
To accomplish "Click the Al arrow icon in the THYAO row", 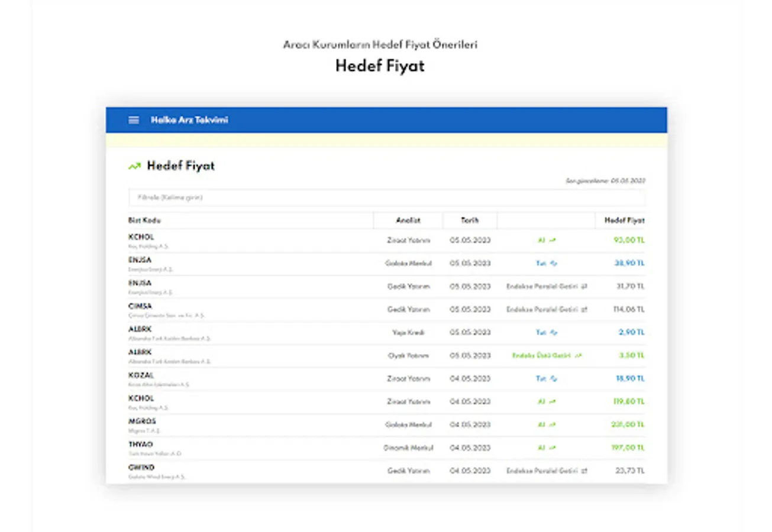I will pos(553,448).
